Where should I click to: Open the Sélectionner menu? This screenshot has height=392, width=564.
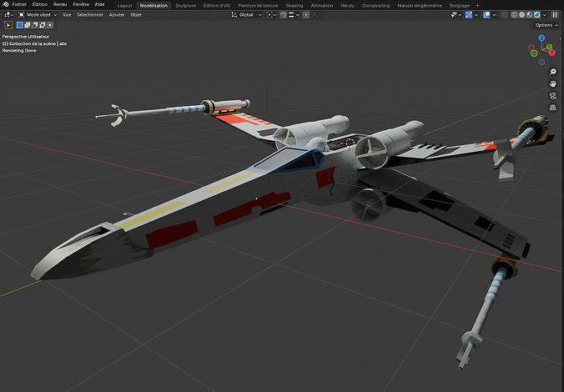(x=90, y=15)
